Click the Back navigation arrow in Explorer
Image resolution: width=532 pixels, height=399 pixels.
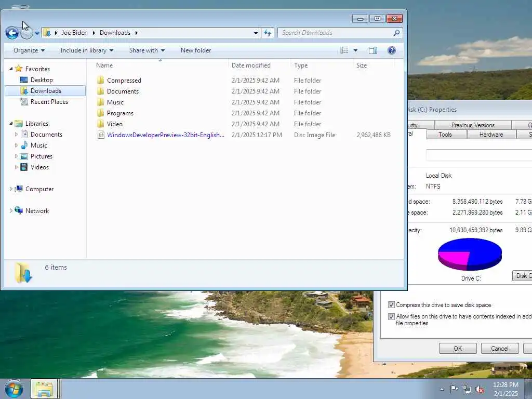click(12, 33)
